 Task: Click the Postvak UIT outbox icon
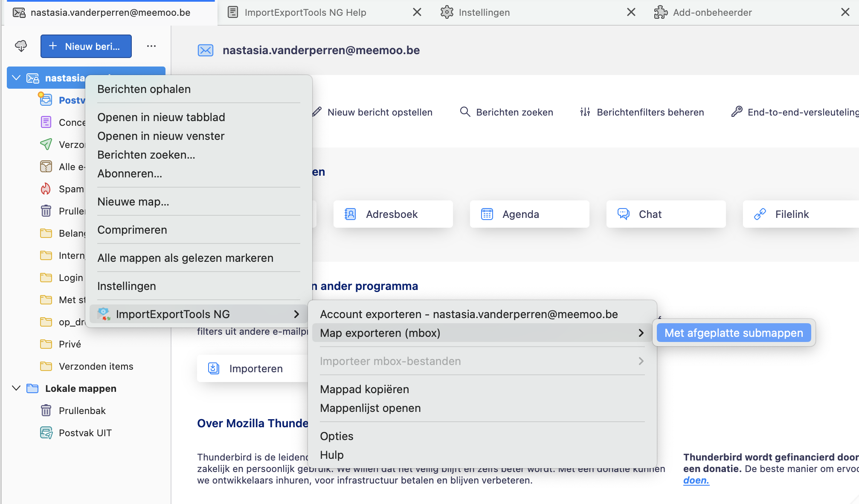click(x=46, y=433)
